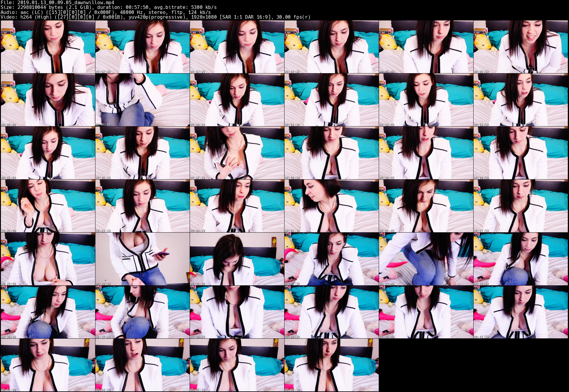Select the frame at 00:02:19
569x392 pixels.
(142, 47)
